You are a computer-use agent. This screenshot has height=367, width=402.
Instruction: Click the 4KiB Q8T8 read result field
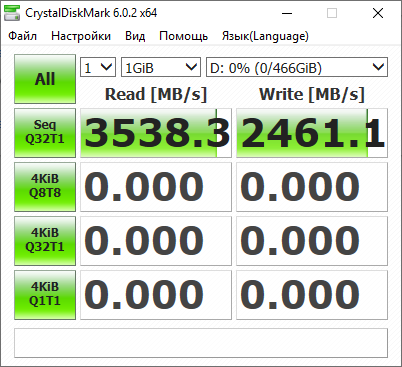click(156, 187)
